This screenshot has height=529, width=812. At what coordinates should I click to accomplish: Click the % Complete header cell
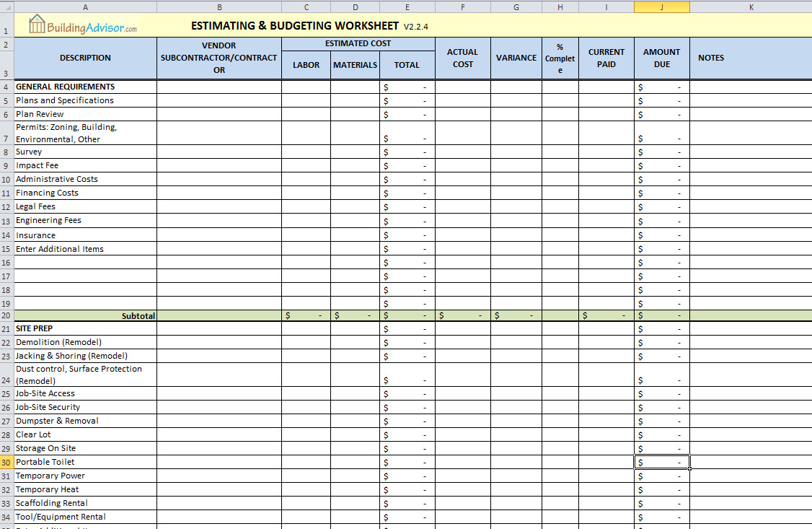point(560,58)
